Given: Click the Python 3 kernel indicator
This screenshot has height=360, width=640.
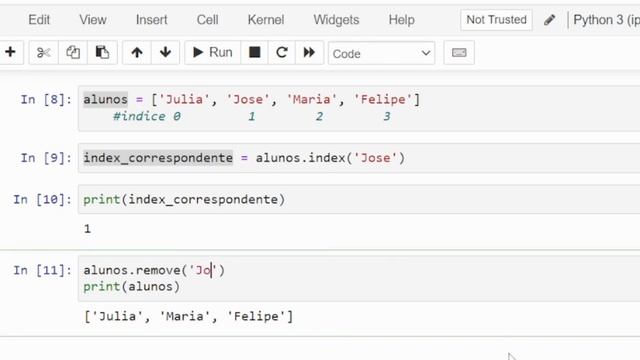Looking at the screenshot, I should click(606, 20).
